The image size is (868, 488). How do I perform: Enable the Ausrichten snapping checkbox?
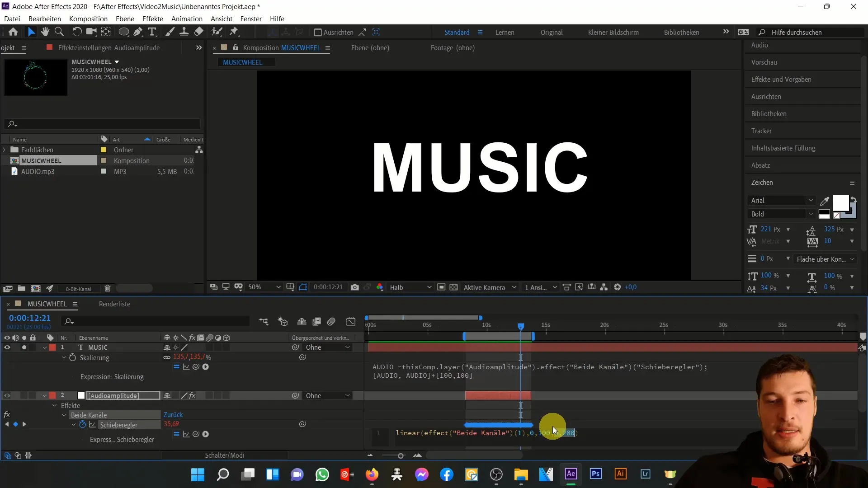point(318,33)
